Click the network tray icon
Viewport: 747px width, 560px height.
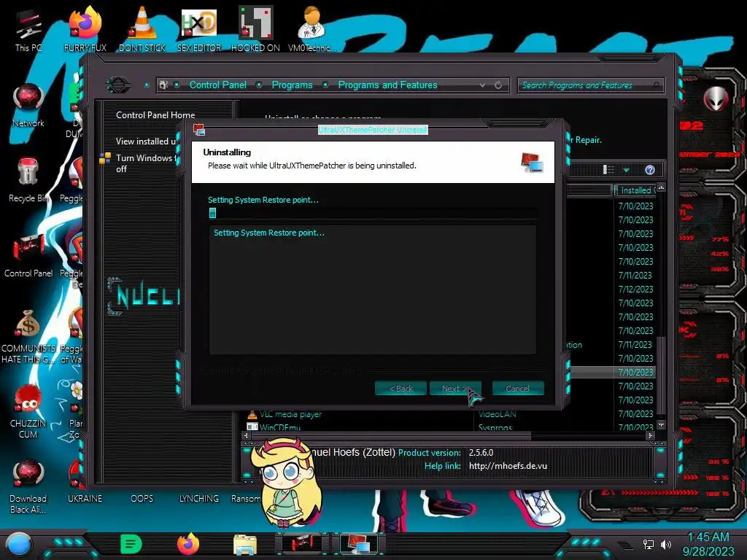pos(648,544)
